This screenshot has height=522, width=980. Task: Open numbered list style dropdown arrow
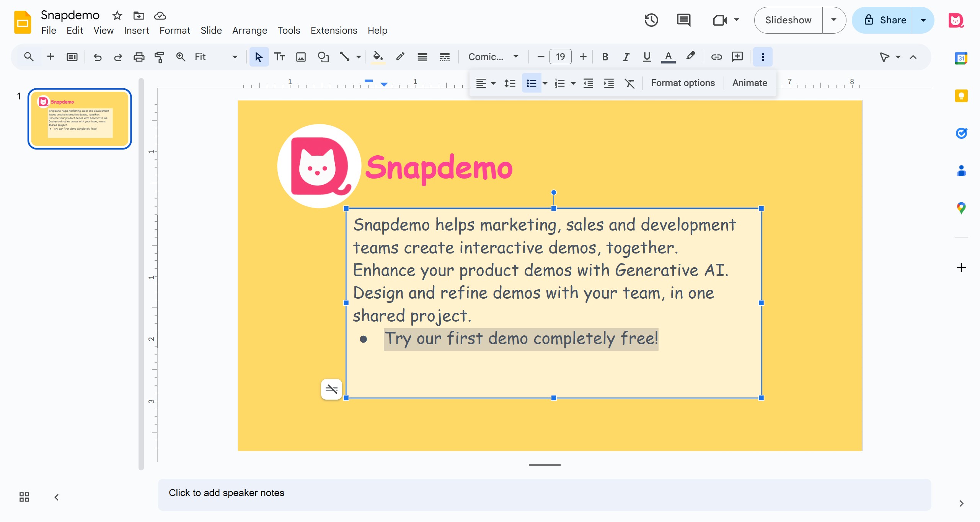click(x=573, y=83)
